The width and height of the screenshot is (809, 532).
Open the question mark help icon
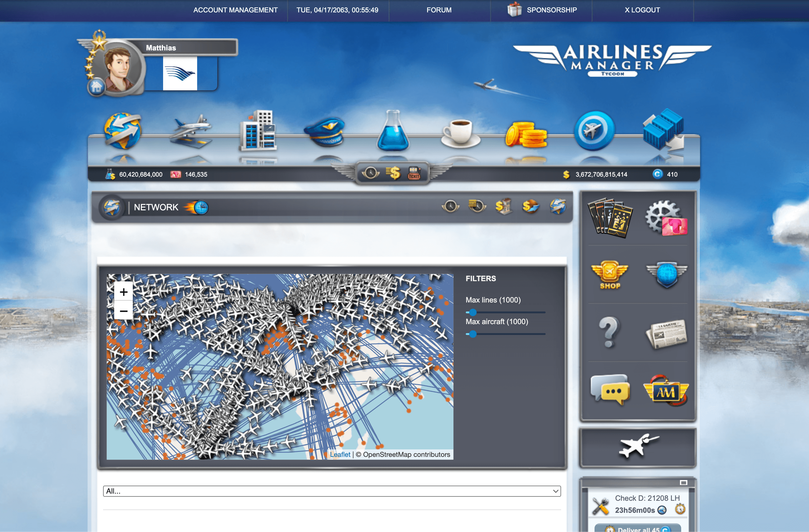click(x=609, y=332)
